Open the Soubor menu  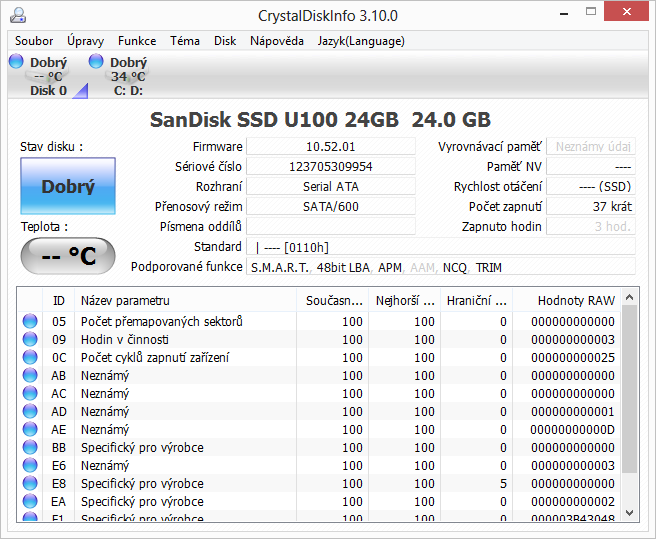(x=34, y=41)
